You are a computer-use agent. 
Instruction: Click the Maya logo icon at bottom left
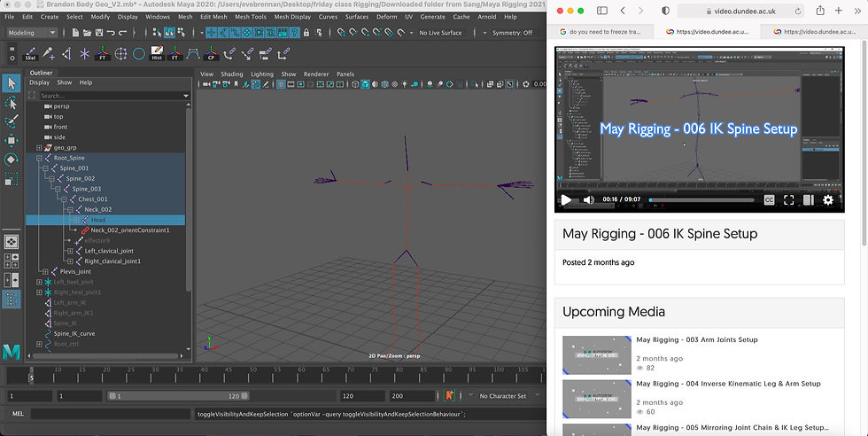point(11,352)
